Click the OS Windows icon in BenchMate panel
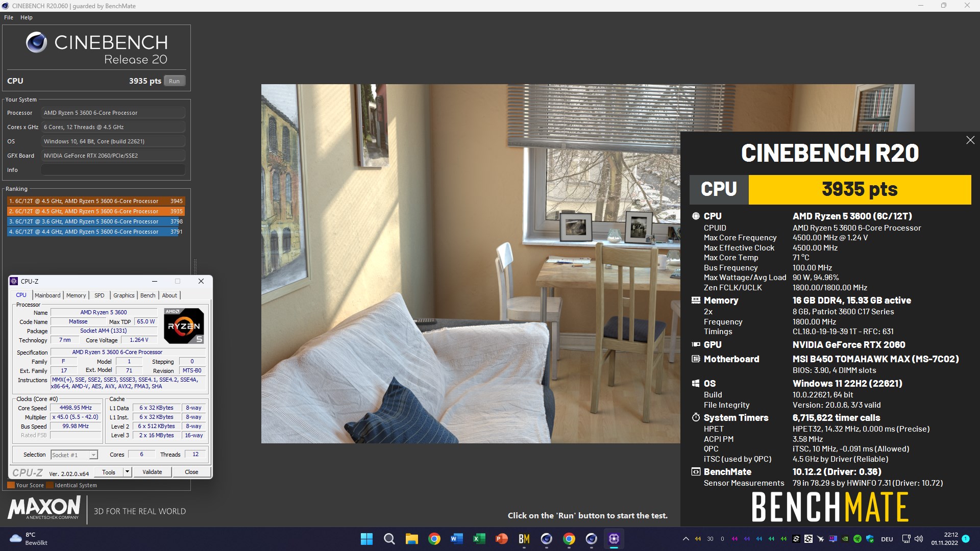This screenshot has width=980, height=551. (x=696, y=384)
